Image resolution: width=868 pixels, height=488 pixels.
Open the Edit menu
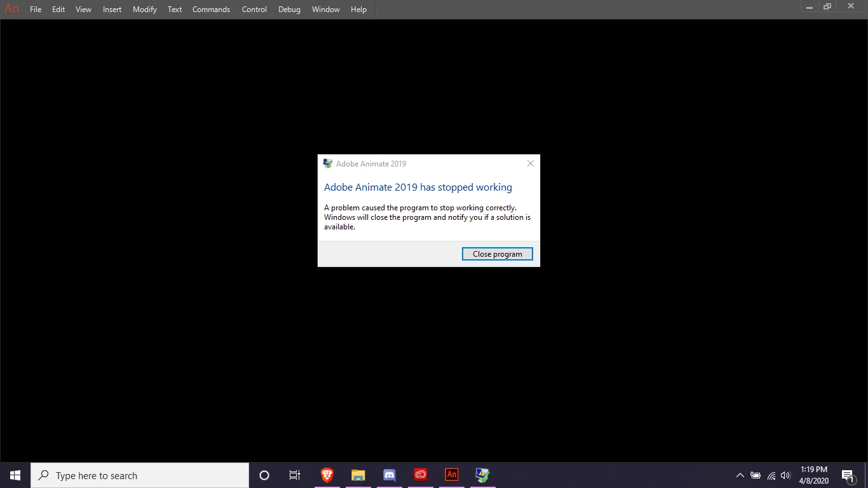(x=58, y=10)
